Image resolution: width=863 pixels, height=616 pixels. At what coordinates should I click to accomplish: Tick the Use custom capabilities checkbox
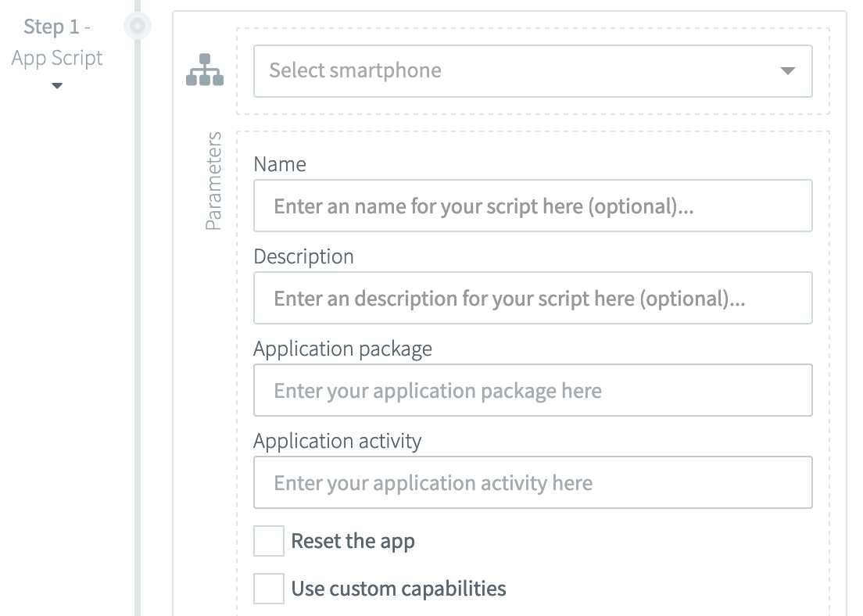(x=268, y=589)
